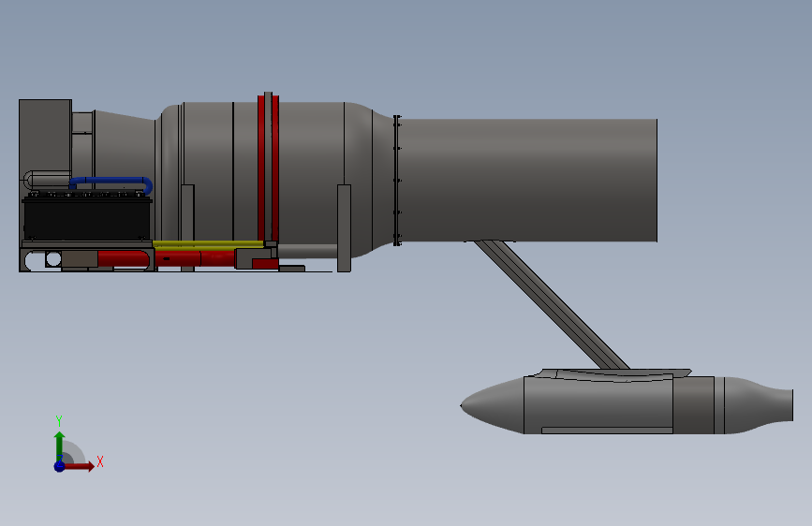Select the vertical bracket leg below the engine's right end
The image size is (812, 526).
coord(344,227)
